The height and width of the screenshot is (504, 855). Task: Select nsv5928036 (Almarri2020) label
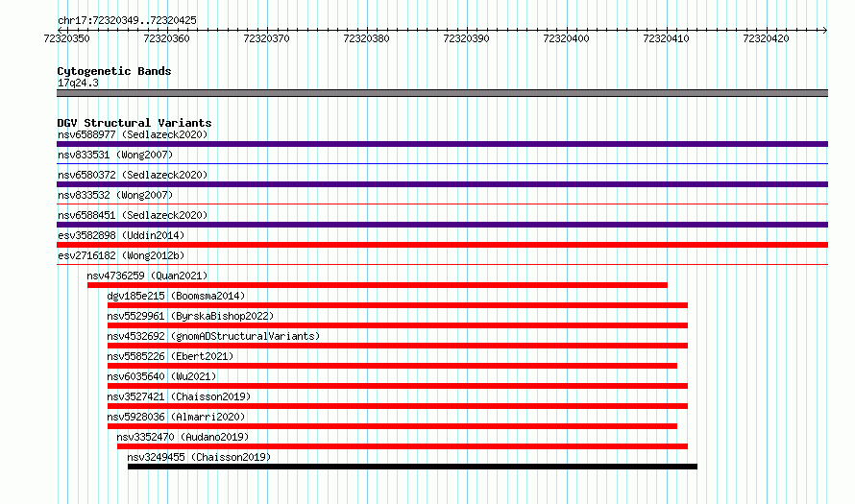click(x=176, y=417)
